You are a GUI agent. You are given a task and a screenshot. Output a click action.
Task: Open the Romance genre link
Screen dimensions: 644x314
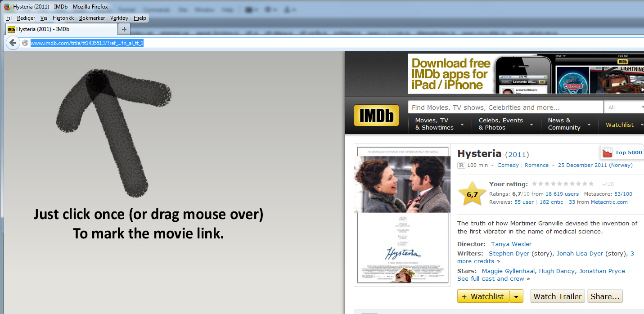tap(536, 165)
